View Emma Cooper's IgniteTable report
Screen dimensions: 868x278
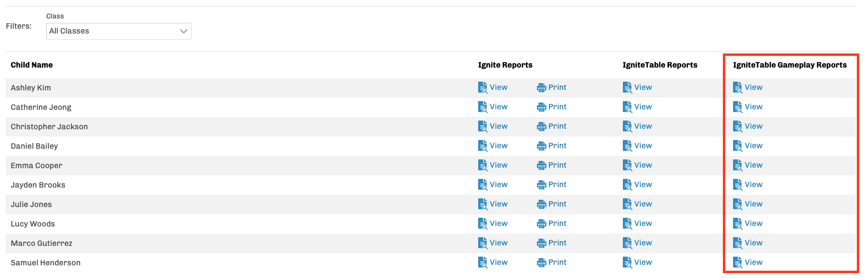pyautogui.click(x=643, y=165)
